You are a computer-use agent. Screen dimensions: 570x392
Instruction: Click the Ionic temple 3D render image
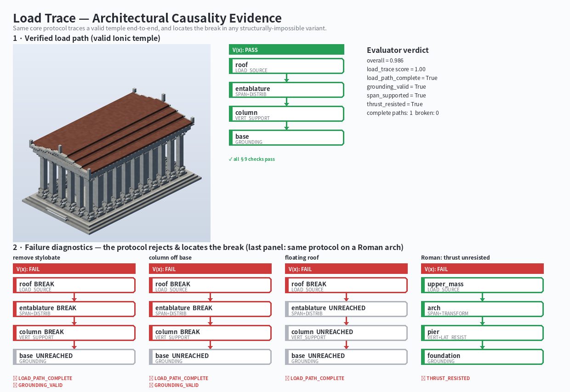(x=112, y=143)
